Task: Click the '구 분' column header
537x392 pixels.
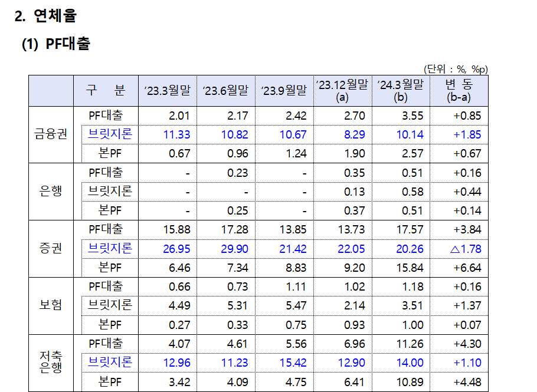Action: click(106, 91)
